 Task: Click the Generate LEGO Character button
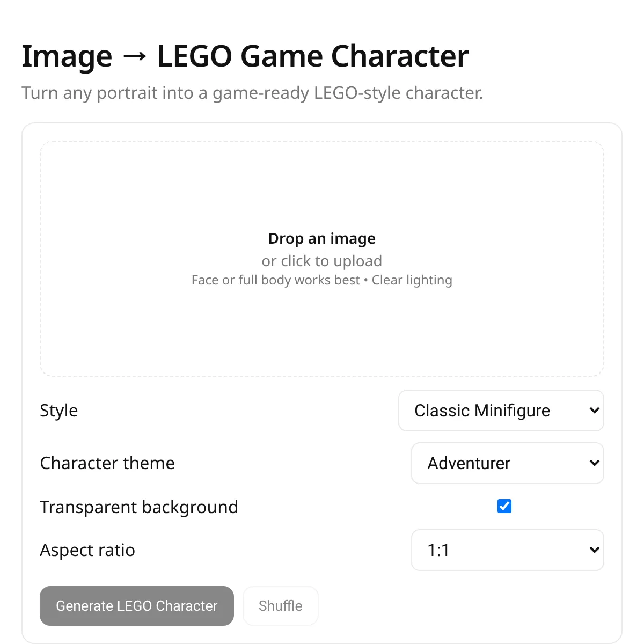tap(137, 606)
